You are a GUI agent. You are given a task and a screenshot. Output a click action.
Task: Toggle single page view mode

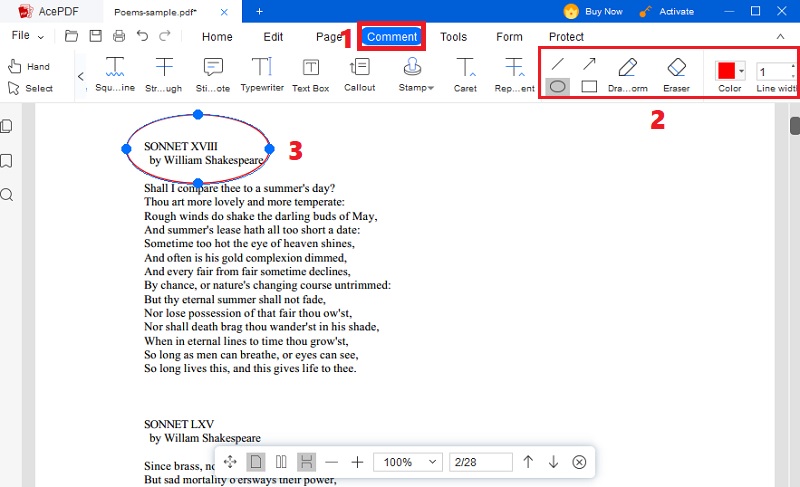(256, 462)
